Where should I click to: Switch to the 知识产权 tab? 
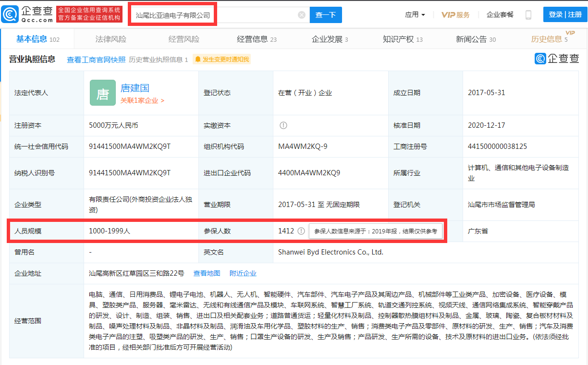point(403,39)
